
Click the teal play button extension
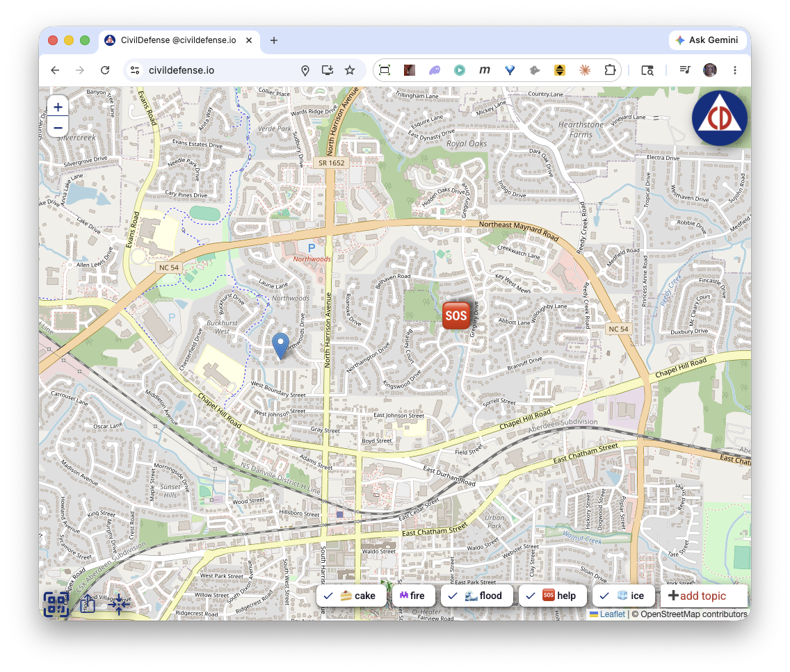pos(460,70)
